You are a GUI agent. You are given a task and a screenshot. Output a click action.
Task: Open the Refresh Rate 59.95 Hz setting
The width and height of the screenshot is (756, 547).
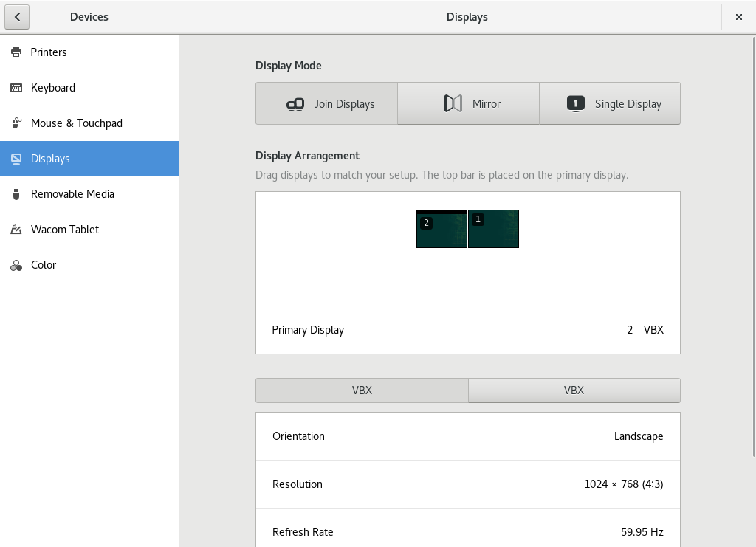(467, 531)
